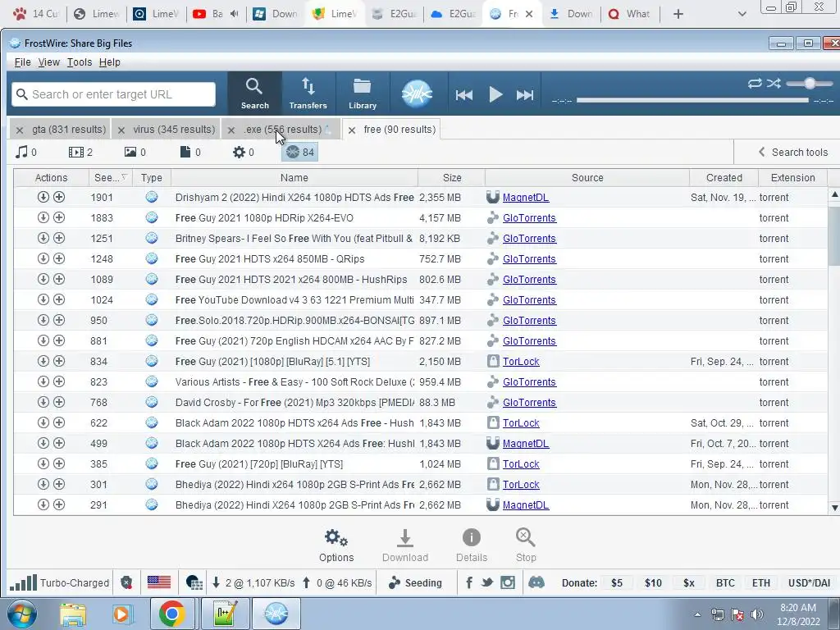Viewport: 840px width, 630px height.
Task: Skip to the next track
Action: coord(525,95)
